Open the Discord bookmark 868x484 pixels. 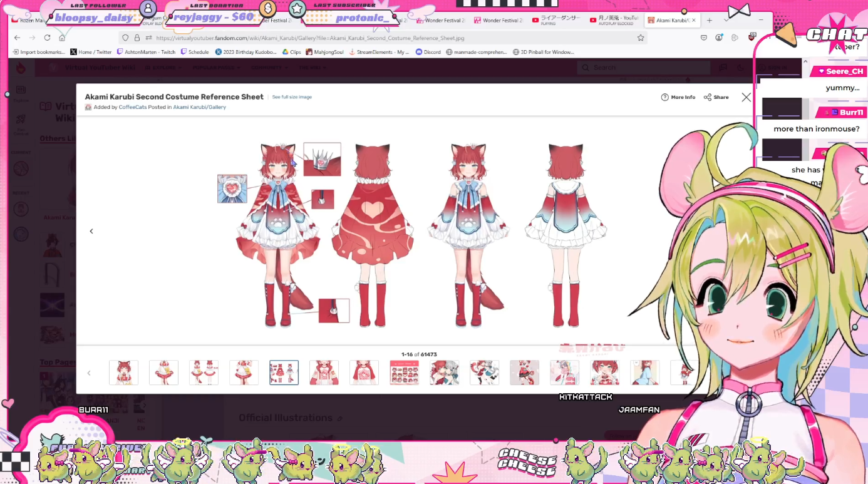[428, 52]
